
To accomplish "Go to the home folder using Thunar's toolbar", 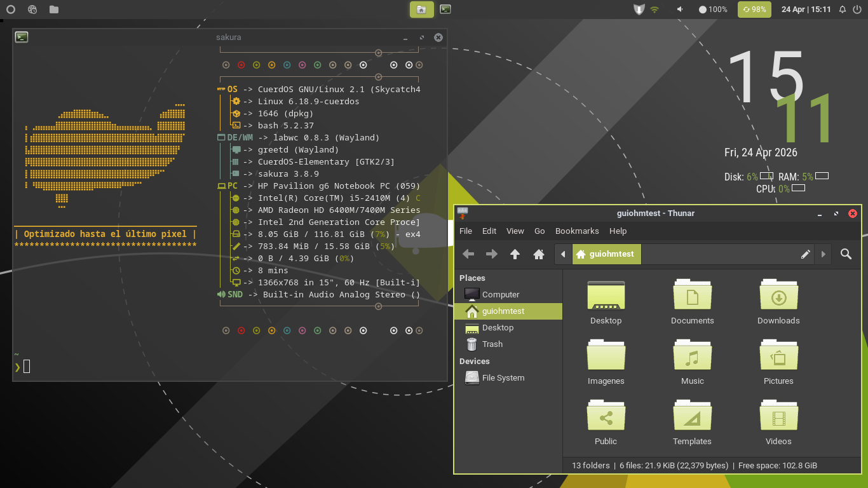I will pos(539,254).
